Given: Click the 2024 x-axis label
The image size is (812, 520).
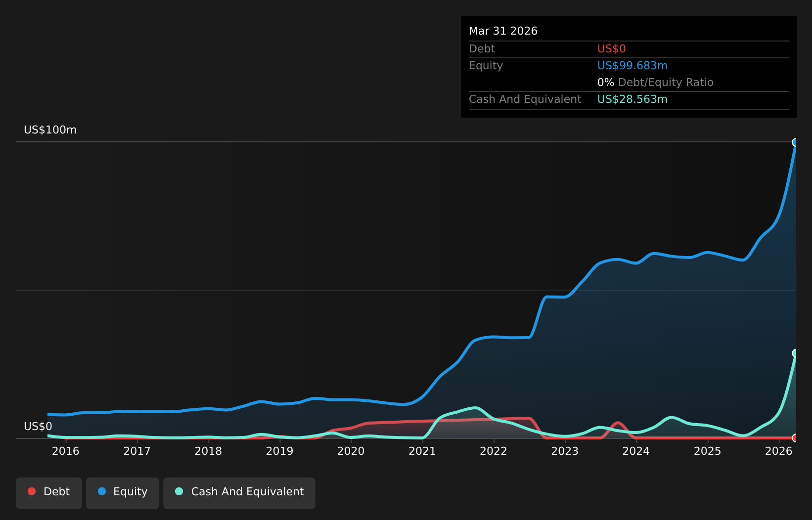Looking at the screenshot, I should 636,451.
